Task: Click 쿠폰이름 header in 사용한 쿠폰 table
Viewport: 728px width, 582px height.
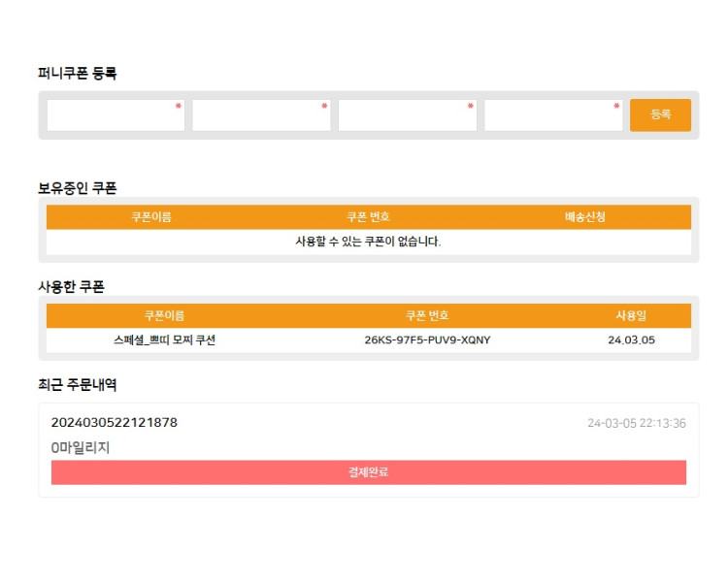Action: click(x=164, y=316)
